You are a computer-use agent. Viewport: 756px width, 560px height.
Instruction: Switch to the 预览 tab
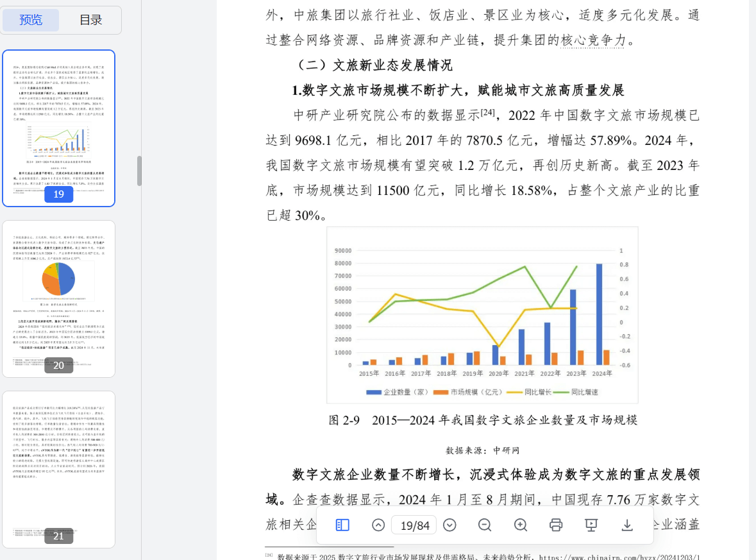(x=31, y=21)
